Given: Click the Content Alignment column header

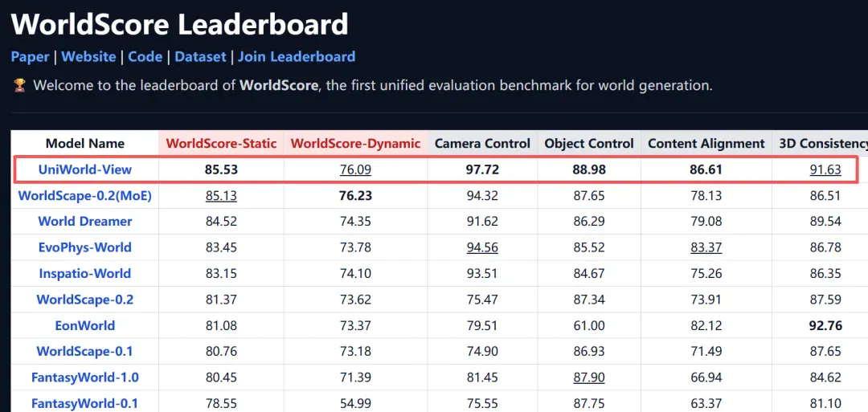Looking at the screenshot, I should pyautogui.click(x=706, y=144).
